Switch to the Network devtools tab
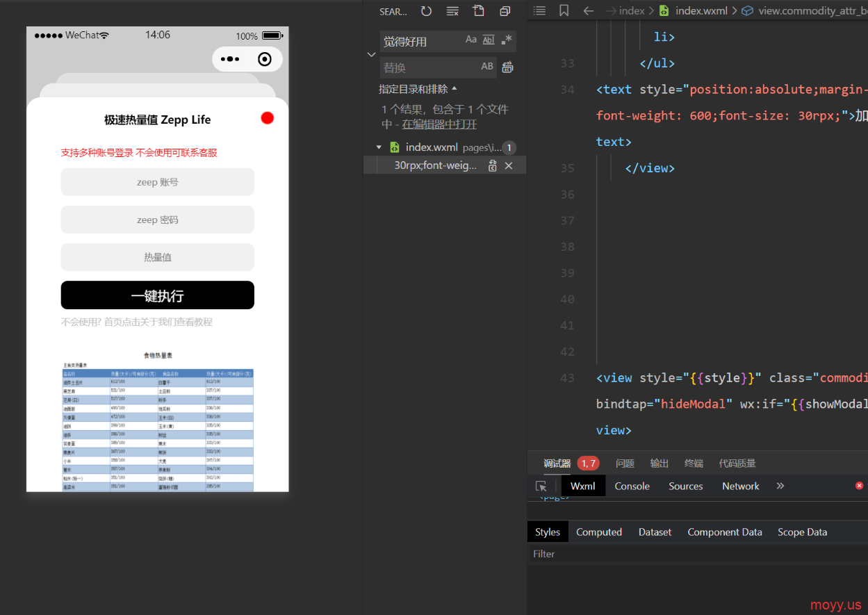 [741, 486]
